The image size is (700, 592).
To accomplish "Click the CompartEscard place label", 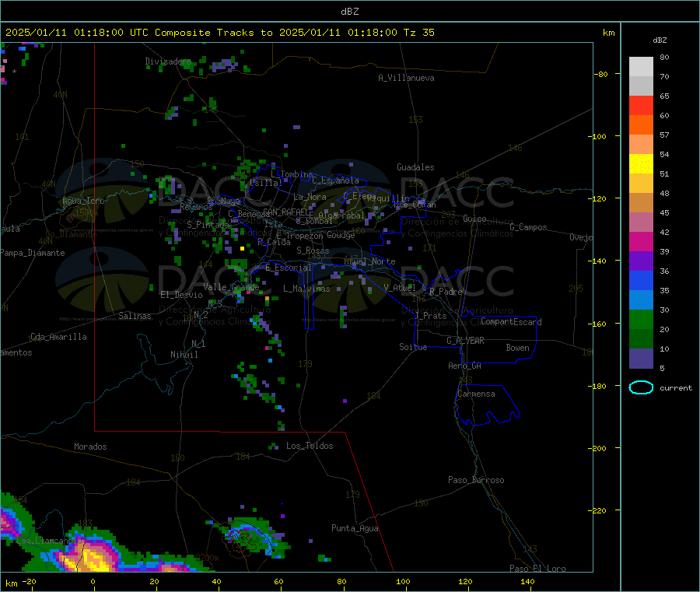I will [x=511, y=321].
